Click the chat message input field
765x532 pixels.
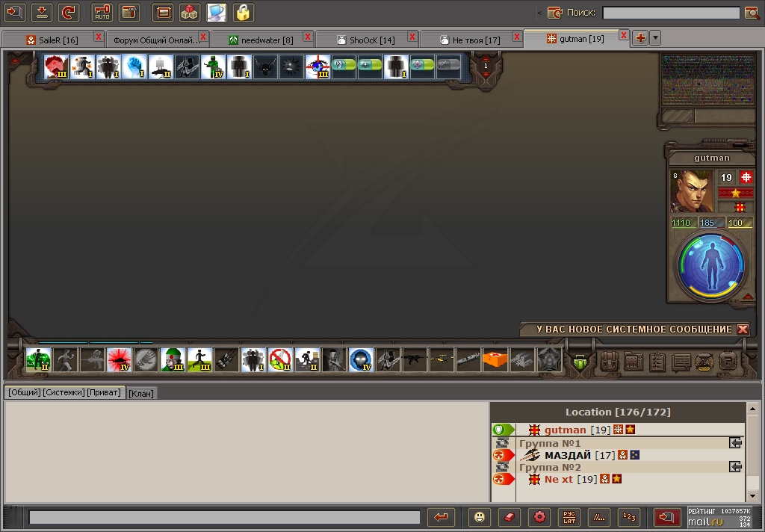224,517
